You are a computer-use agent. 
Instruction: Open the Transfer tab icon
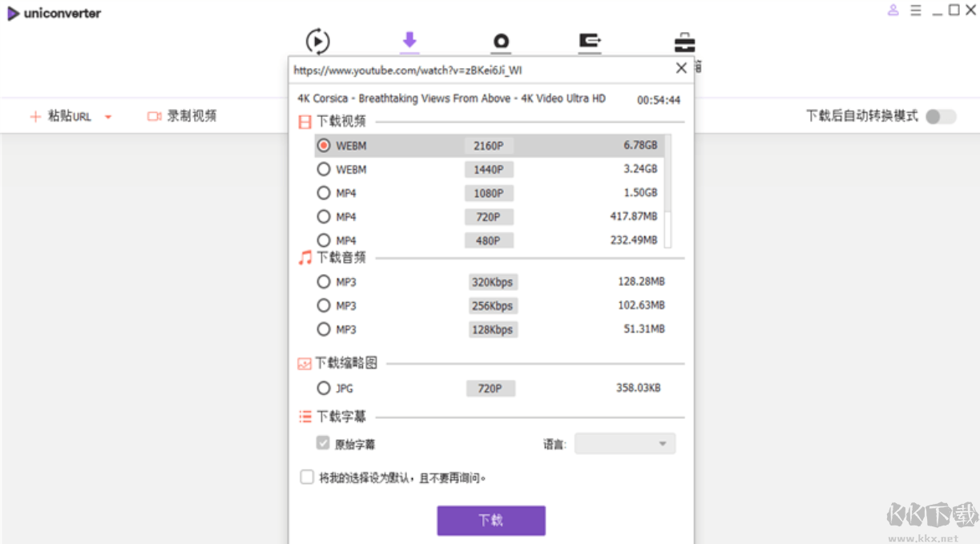coord(590,42)
